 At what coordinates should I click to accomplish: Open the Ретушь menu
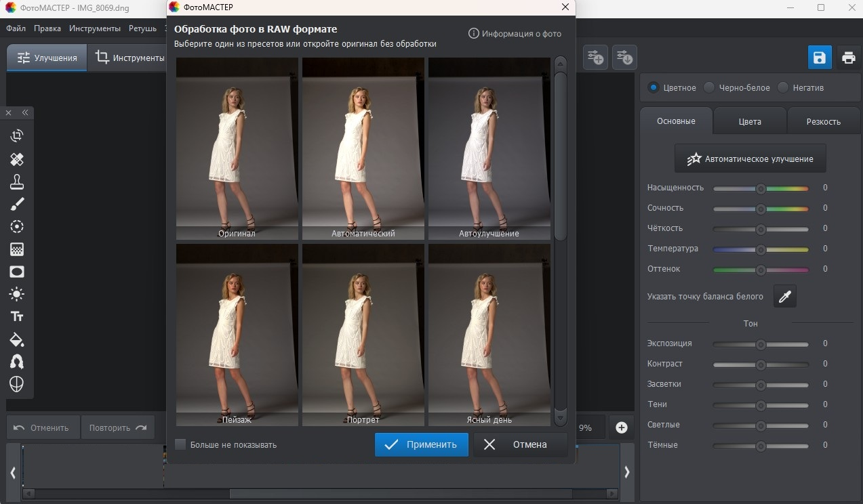(142, 28)
